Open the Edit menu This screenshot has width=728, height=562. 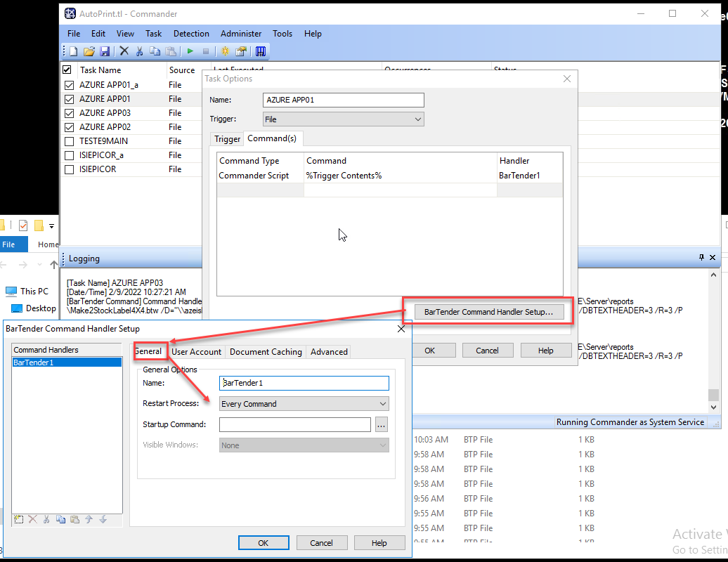coord(98,34)
